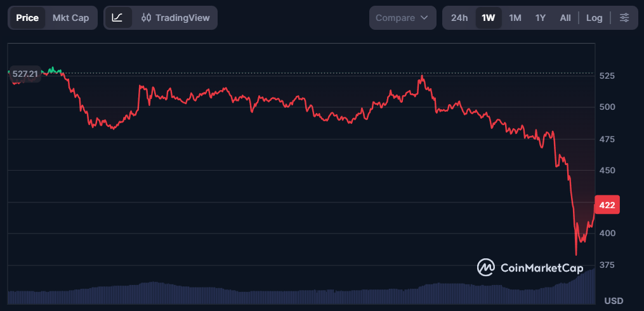
Task: Show the 1Y price history
Action: pos(541,18)
